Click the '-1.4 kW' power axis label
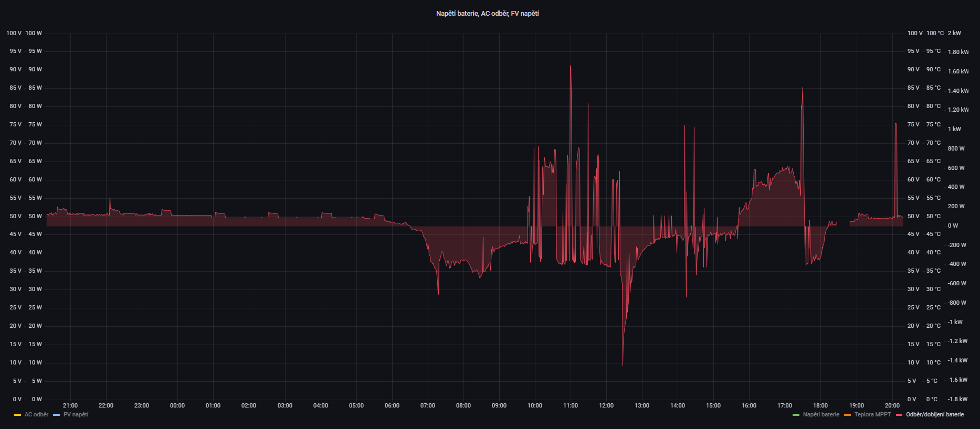 point(957,360)
